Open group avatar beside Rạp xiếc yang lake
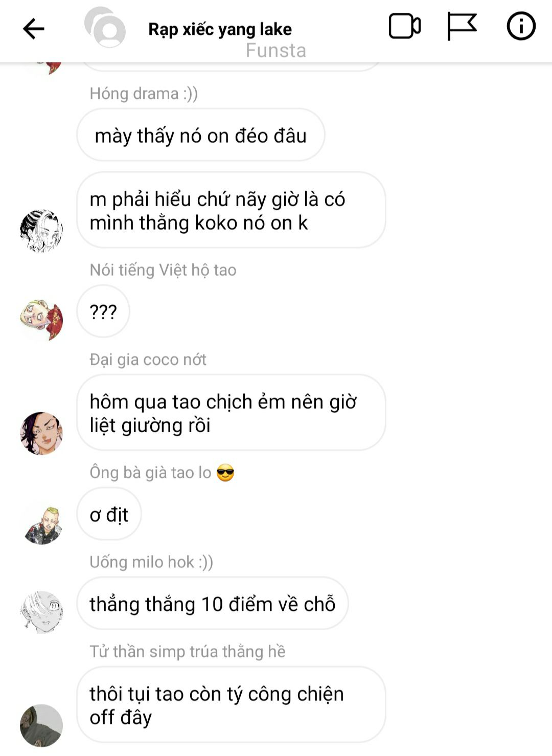 [105, 27]
